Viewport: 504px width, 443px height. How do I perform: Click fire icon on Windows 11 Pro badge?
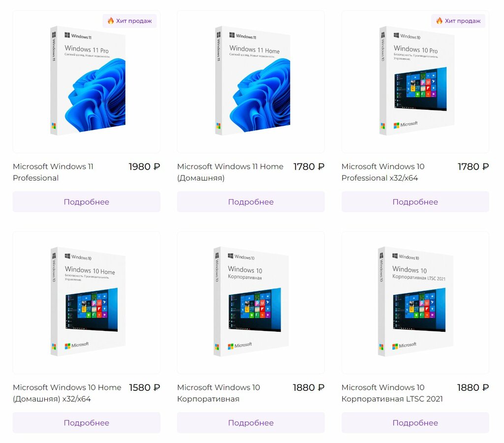click(111, 21)
